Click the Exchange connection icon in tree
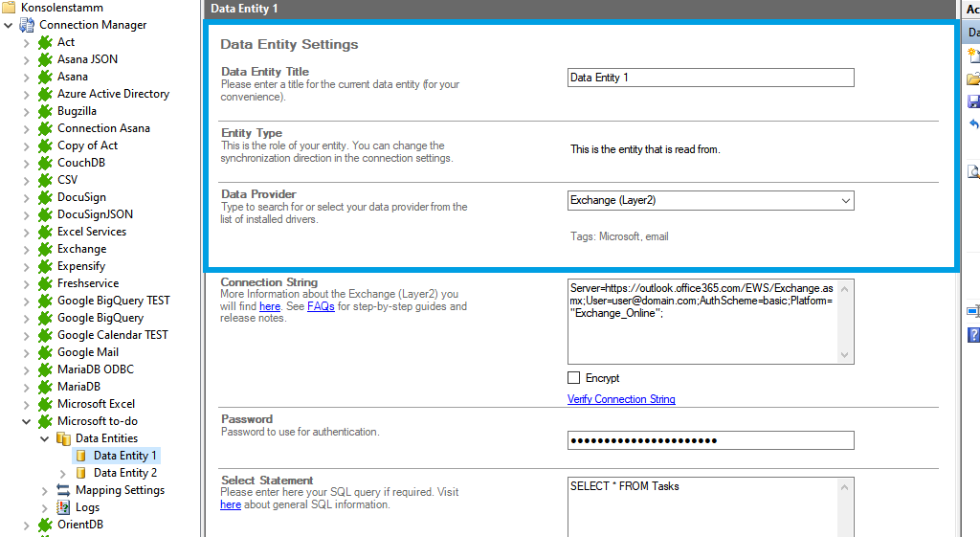The width and height of the screenshot is (980, 537). [x=45, y=249]
